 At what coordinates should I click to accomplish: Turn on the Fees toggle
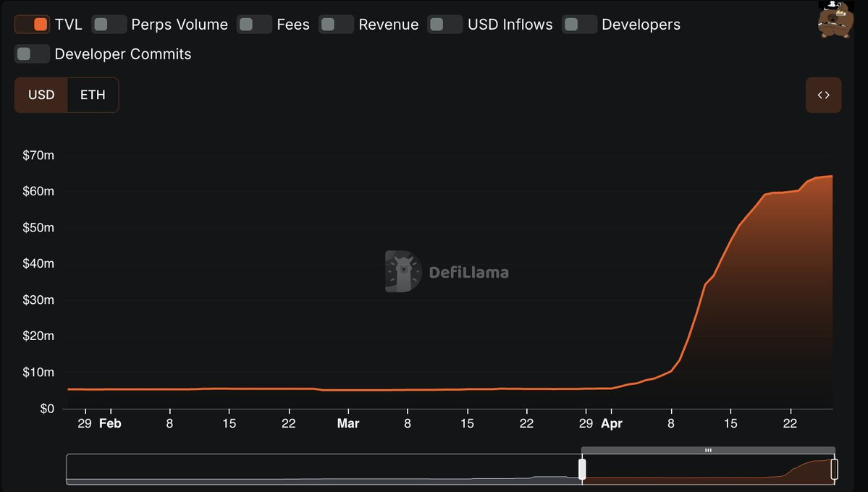255,25
